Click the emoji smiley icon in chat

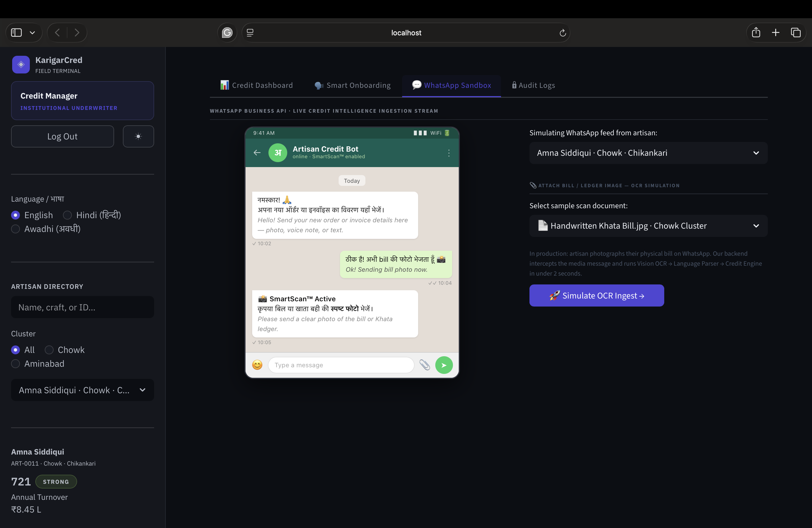point(257,365)
